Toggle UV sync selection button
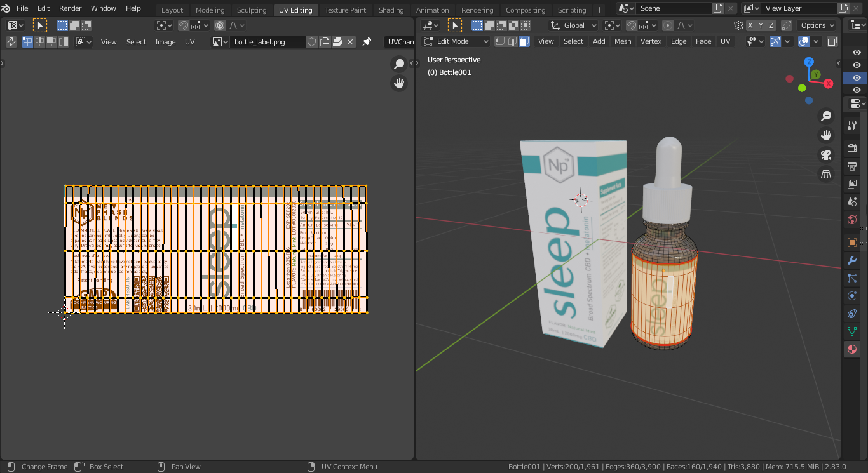Screen dimensions: 868x473 pos(11,42)
